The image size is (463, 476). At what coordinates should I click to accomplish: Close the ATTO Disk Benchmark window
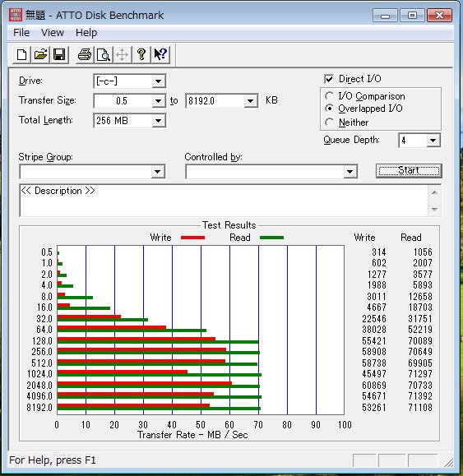point(440,16)
